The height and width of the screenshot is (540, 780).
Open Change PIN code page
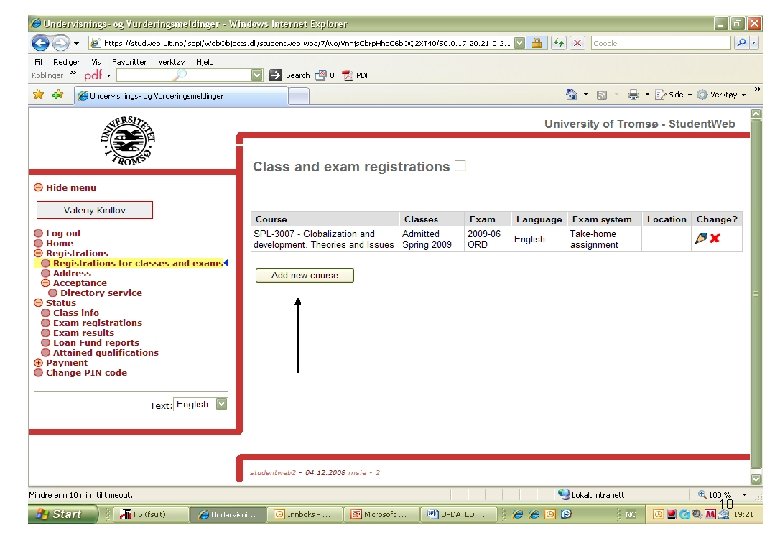click(x=86, y=373)
